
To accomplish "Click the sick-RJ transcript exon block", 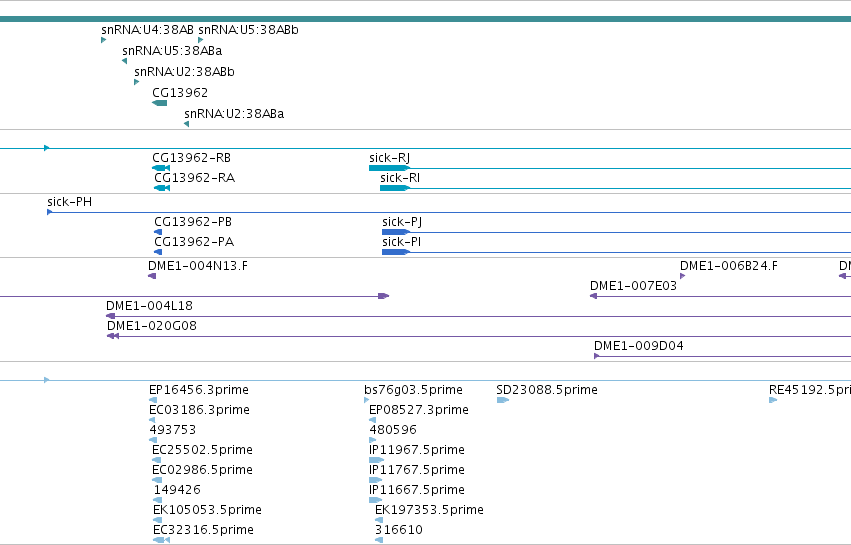I will 389,168.
